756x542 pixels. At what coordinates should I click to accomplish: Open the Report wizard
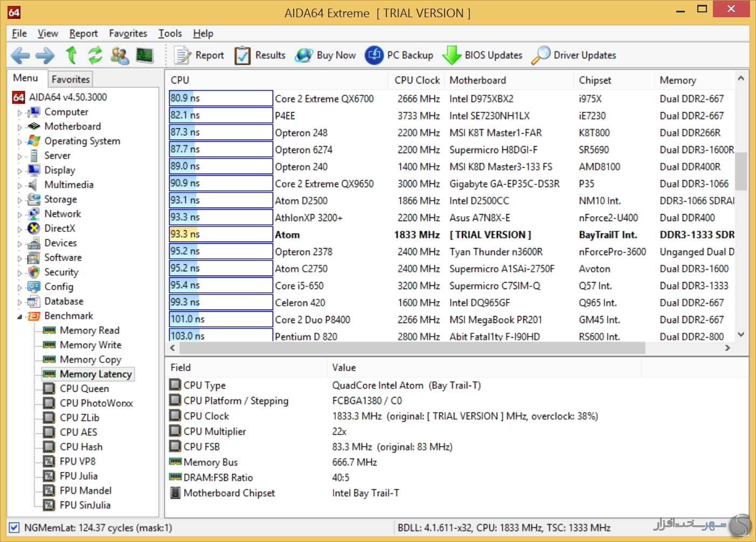[x=199, y=55]
